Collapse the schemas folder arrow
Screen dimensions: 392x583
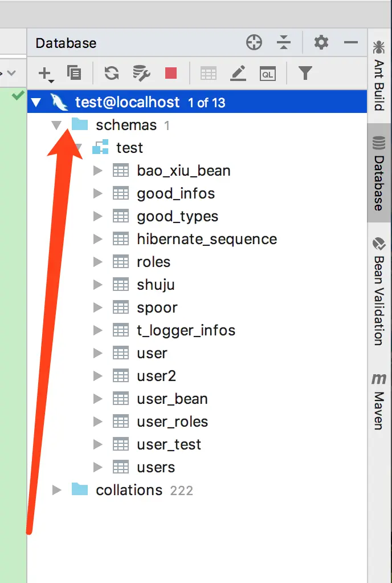point(56,125)
